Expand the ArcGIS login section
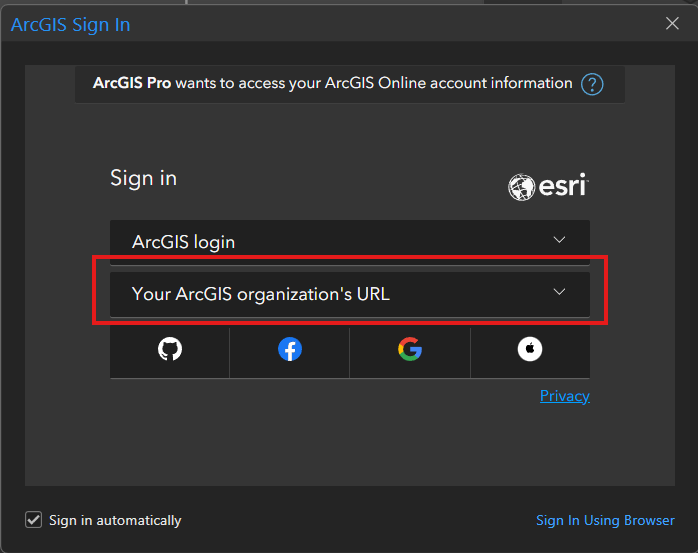The width and height of the screenshot is (698, 553). (350, 242)
